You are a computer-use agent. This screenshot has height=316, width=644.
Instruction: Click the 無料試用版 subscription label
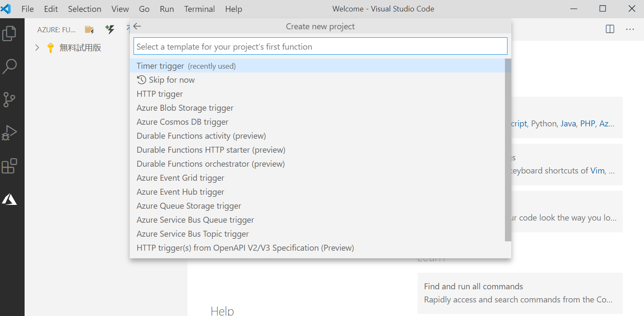coord(80,48)
